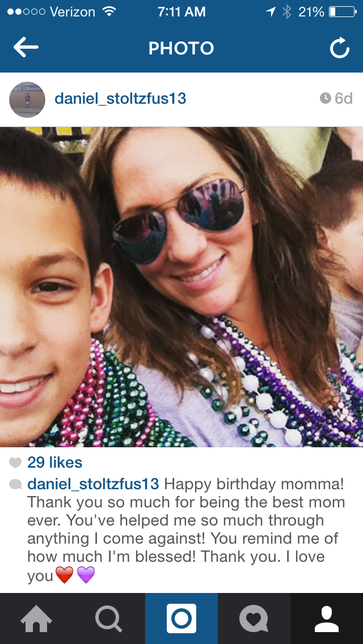Image resolution: width=363 pixels, height=644 pixels.
Task: Open the activity heart-bubble tab
Action: (254, 618)
